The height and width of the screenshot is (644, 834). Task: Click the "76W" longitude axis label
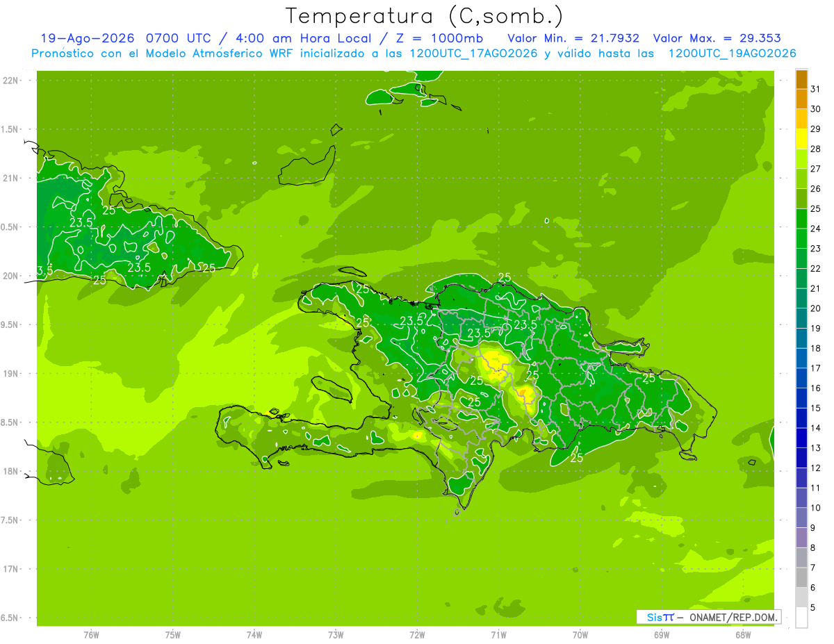(91, 635)
